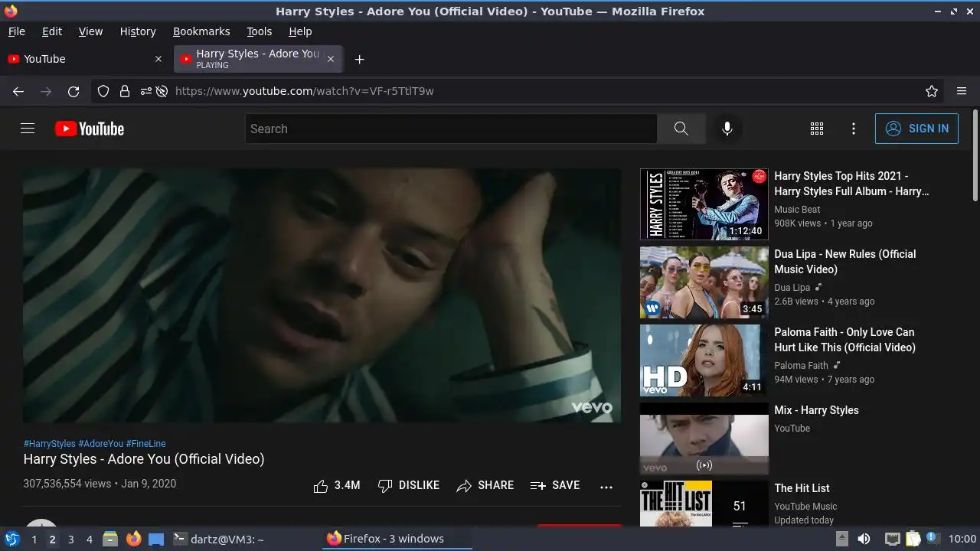
Task: Open the View menu
Action: 90,31
